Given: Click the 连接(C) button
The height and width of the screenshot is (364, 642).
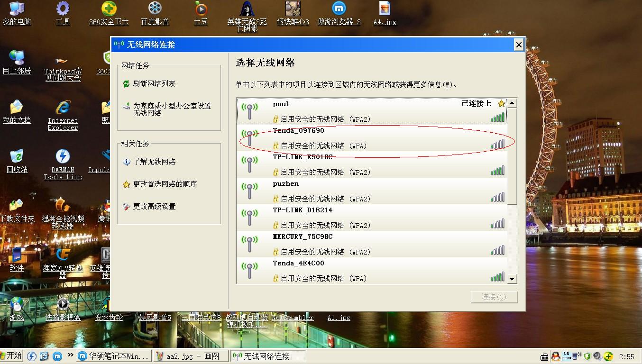Looking at the screenshot, I should tap(494, 297).
